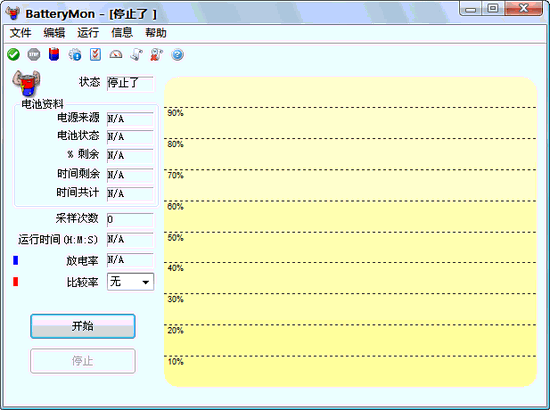The width and height of the screenshot is (550, 410).
Task: Open the 文件 menu
Action: tap(20, 33)
